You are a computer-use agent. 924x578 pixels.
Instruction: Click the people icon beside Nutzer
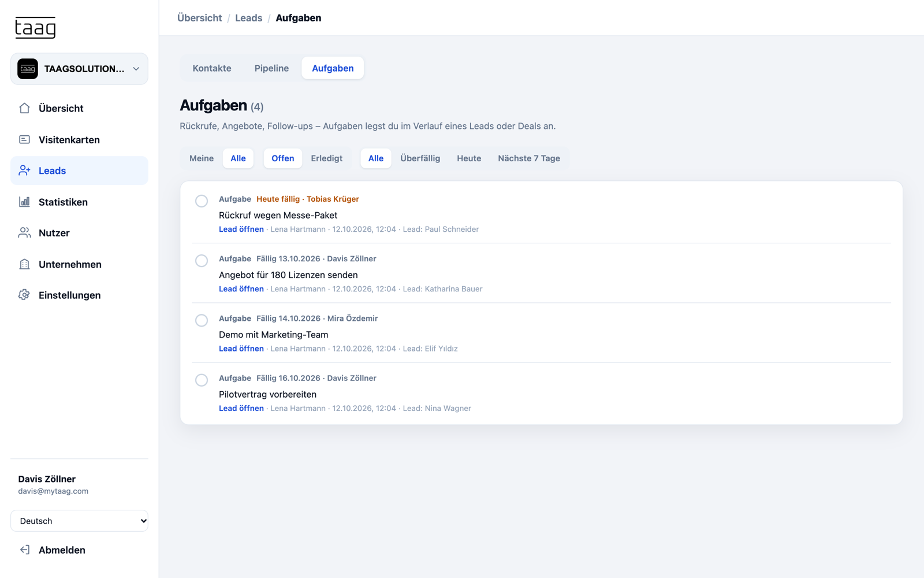pyautogui.click(x=24, y=233)
